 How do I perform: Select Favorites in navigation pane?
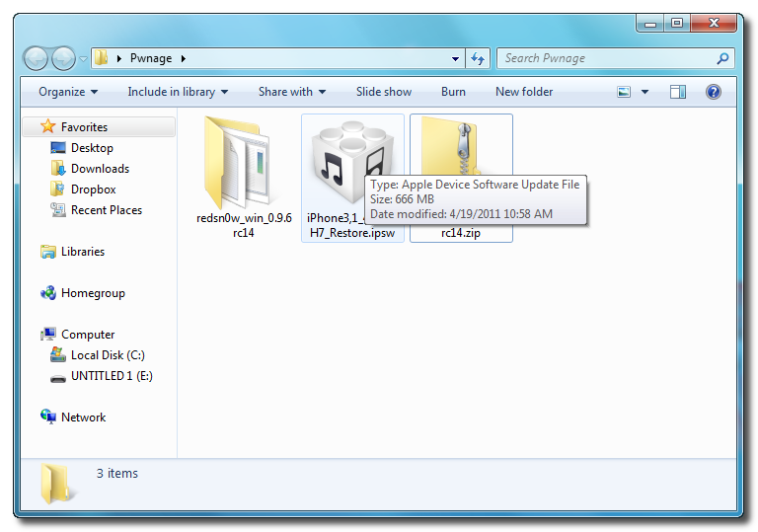[x=99, y=127]
